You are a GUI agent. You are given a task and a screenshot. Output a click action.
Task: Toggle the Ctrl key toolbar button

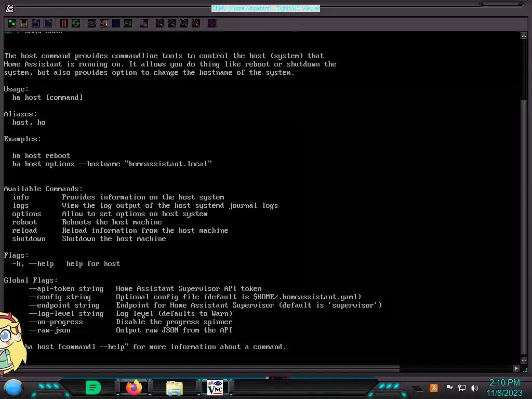pyautogui.click(x=116, y=23)
